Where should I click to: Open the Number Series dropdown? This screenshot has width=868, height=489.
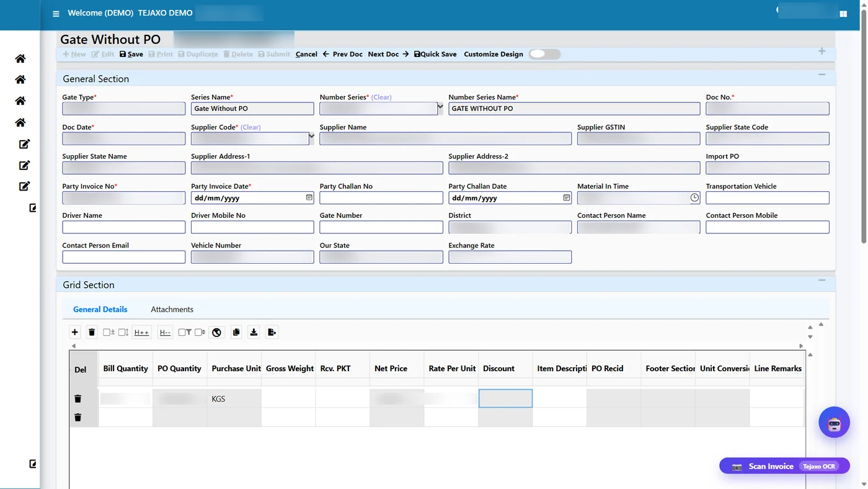(x=440, y=107)
